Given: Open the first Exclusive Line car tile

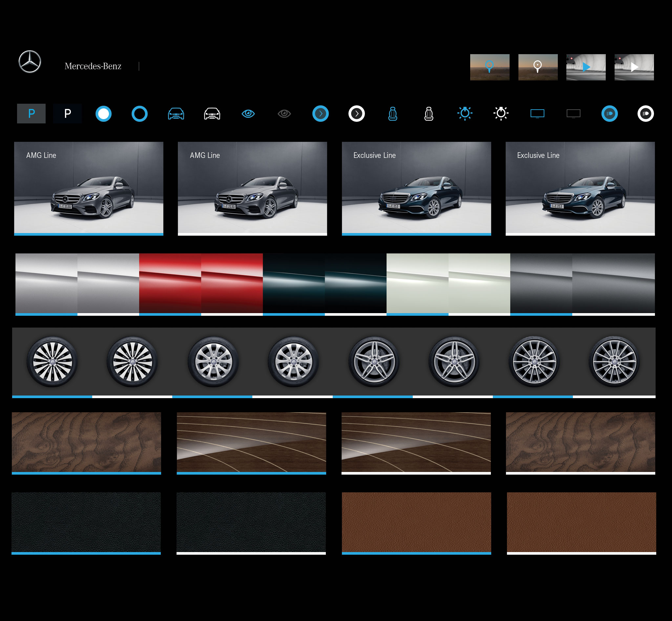Looking at the screenshot, I should (x=416, y=188).
